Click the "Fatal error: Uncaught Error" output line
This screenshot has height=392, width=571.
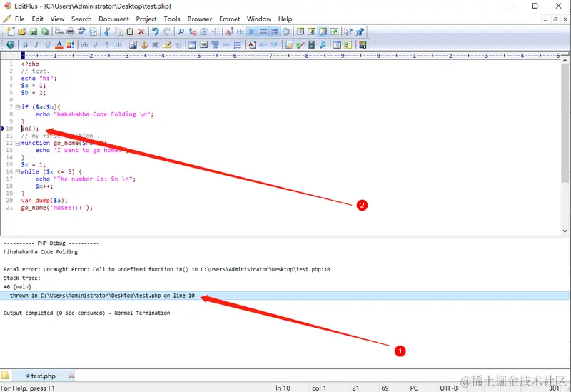pos(167,269)
